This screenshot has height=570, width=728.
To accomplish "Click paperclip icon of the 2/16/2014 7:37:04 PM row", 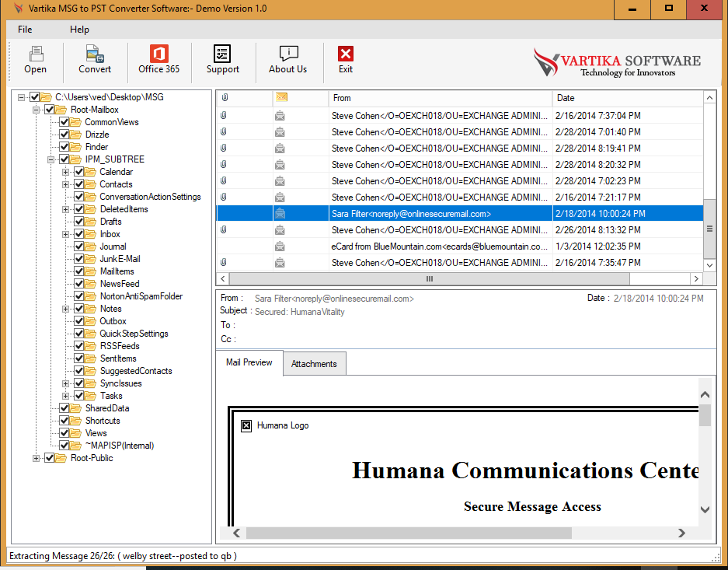I will [x=223, y=115].
